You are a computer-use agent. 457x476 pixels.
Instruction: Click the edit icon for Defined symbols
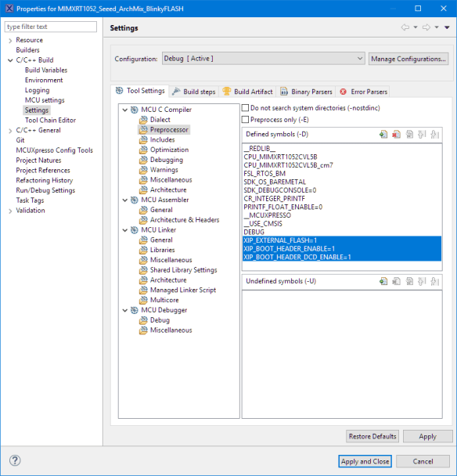409,134
